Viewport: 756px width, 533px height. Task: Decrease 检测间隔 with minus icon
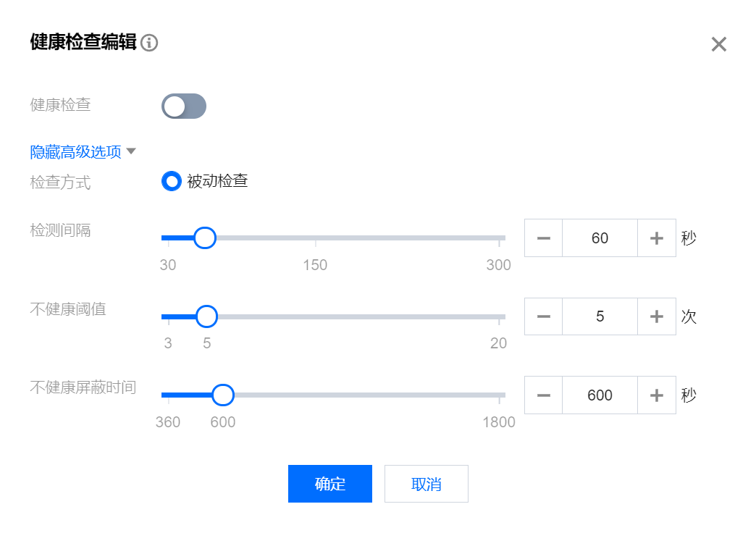tap(543, 238)
